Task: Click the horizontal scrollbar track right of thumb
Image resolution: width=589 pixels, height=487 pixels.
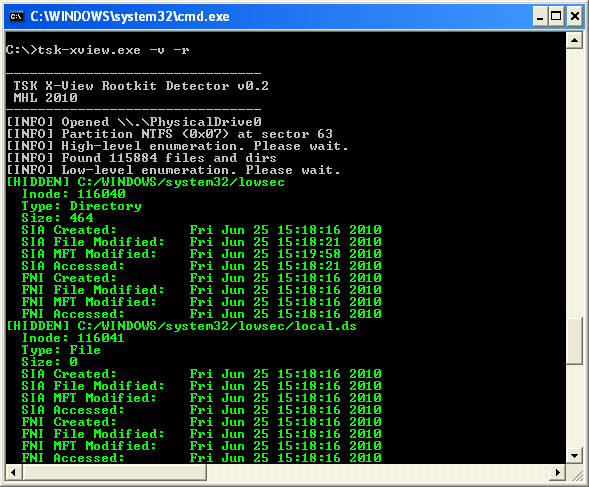Action: 378,472
